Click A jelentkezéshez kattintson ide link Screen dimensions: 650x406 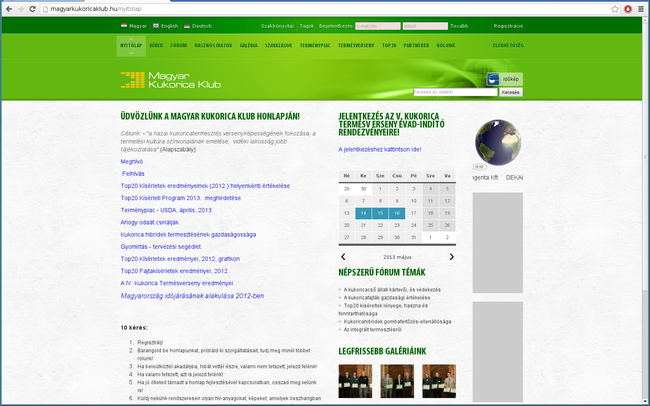tap(380, 149)
